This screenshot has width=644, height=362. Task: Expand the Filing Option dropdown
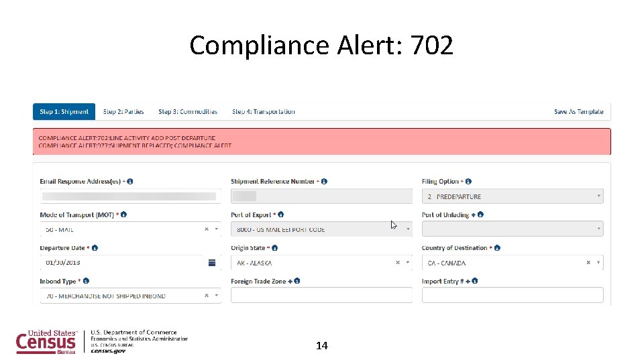pos(599,196)
